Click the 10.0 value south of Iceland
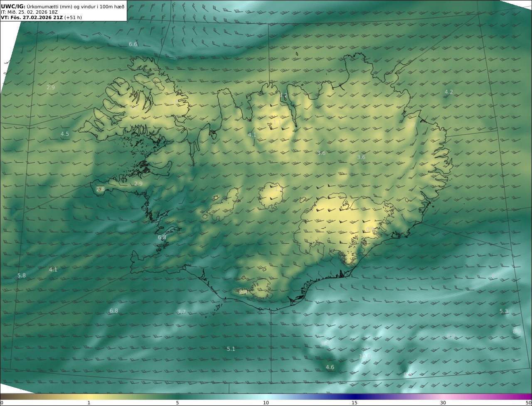Image resolution: width=532 pixels, height=406 pixels. [365, 356]
